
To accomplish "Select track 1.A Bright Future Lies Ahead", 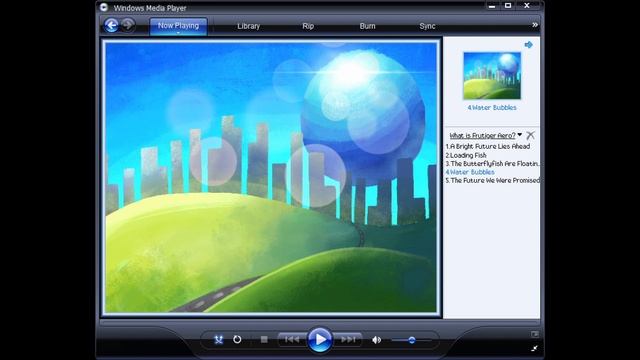I will pos(488,146).
